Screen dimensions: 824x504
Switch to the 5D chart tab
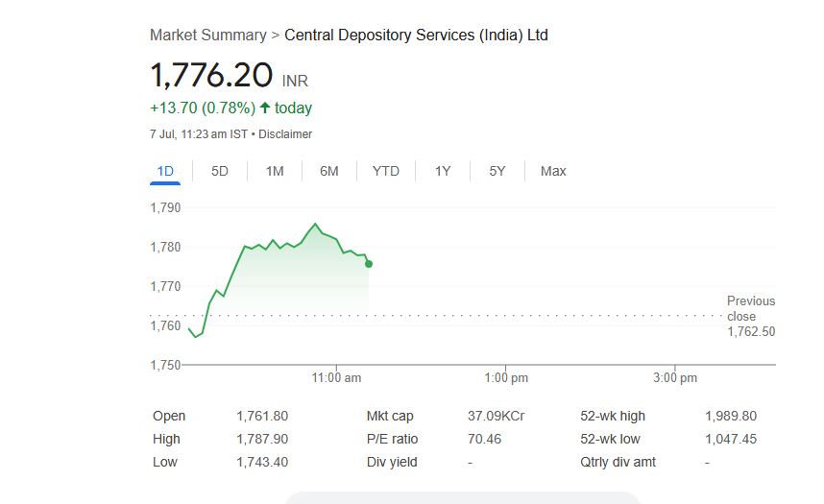[220, 171]
